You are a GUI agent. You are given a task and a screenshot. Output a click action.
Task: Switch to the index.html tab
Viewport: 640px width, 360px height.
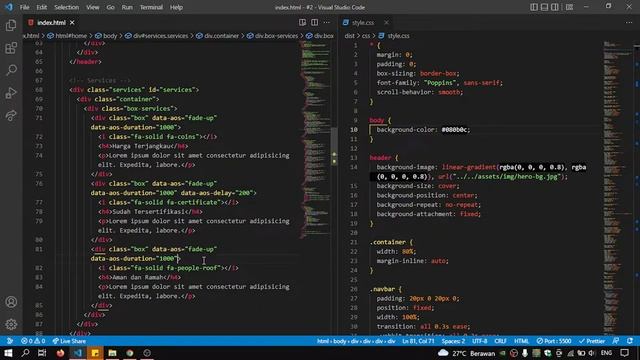pos(51,22)
